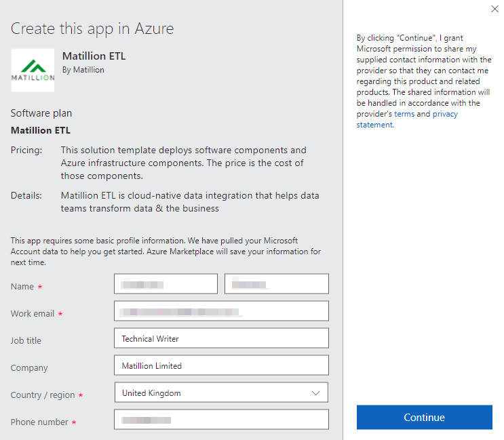Click the first name input field
504x440 pixels.
(166, 283)
